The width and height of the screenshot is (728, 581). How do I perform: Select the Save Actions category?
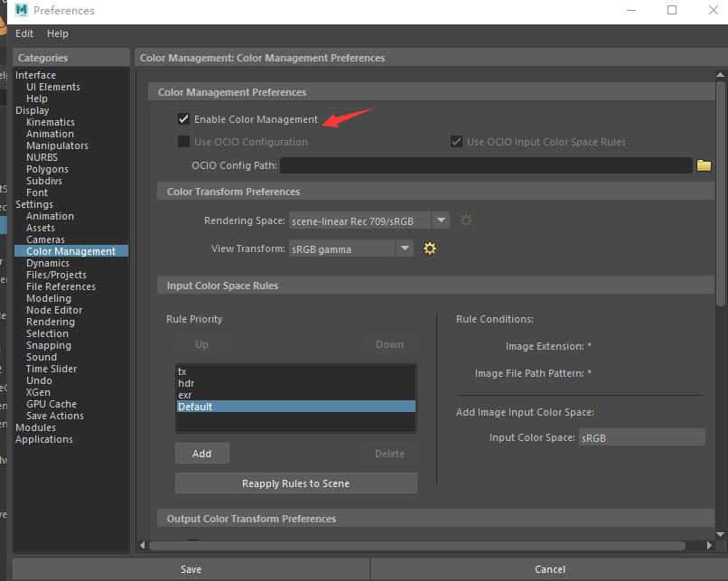click(x=55, y=416)
